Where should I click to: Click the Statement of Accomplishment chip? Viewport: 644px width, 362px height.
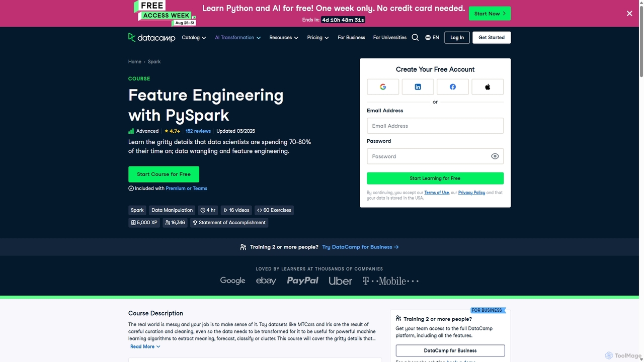229,222
